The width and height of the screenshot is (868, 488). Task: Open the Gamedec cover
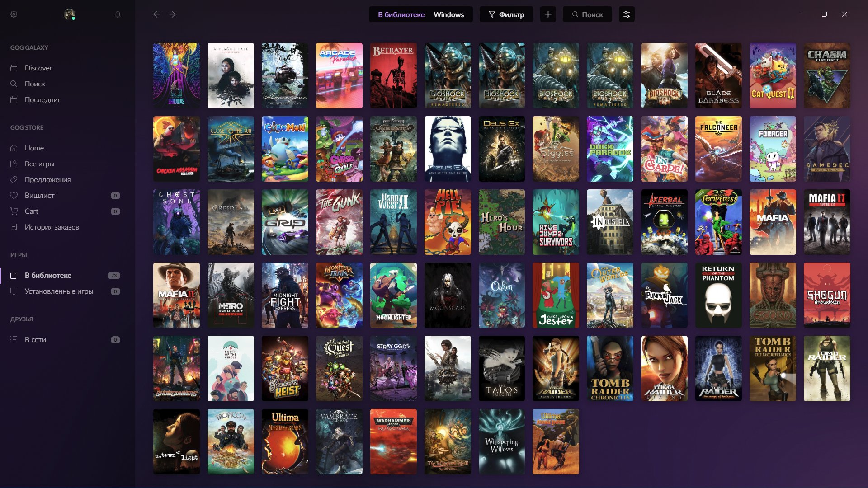point(827,149)
